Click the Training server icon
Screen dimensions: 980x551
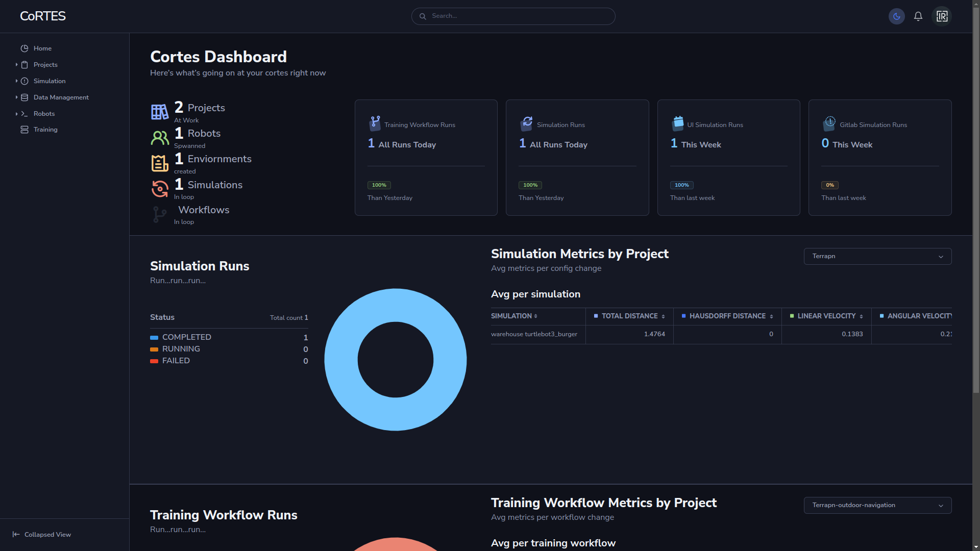pyautogui.click(x=24, y=130)
